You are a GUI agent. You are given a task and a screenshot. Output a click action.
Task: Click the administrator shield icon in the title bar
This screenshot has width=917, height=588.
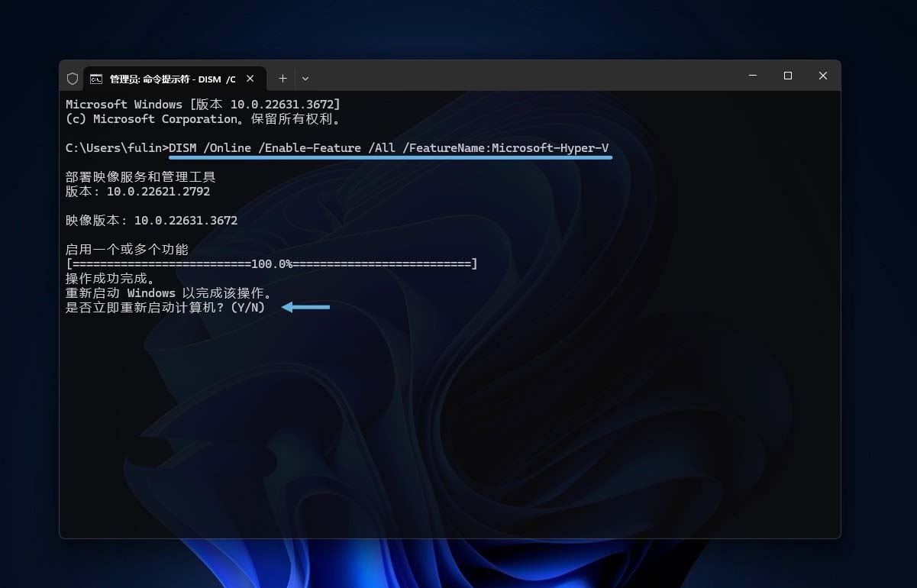click(73, 78)
